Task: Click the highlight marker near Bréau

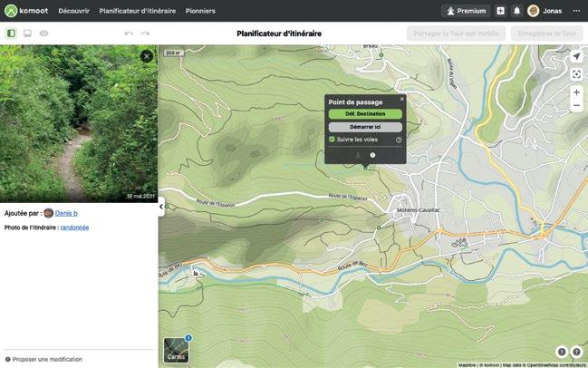Action: point(381,54)
